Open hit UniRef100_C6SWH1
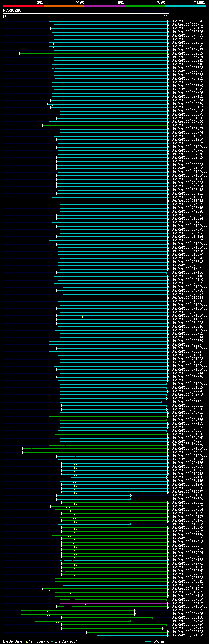This screenshot has width=209, height=644. click(187, 25)
